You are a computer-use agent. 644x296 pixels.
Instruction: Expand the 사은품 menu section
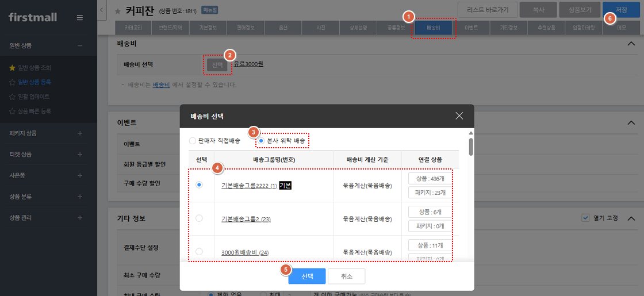click(80, 175)
